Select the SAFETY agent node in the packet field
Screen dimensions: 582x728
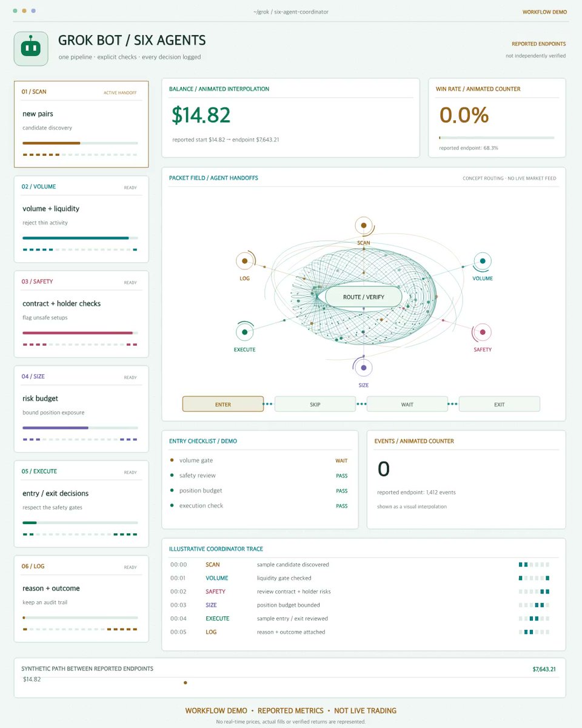pos(483,332)
